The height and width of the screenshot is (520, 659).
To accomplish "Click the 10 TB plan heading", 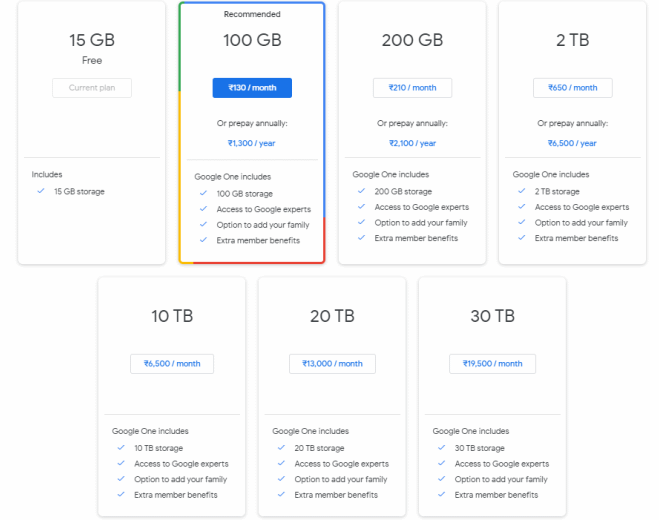I will click(x=172, y=316).
